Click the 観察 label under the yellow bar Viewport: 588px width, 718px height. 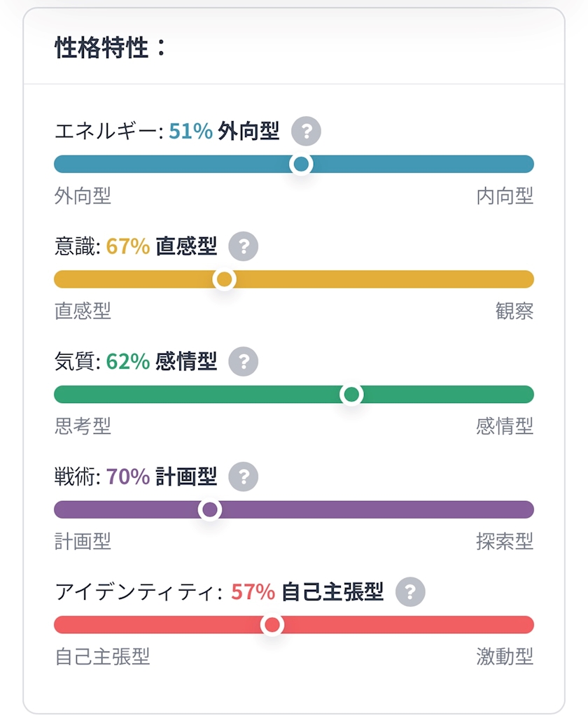tap(514, 311)
